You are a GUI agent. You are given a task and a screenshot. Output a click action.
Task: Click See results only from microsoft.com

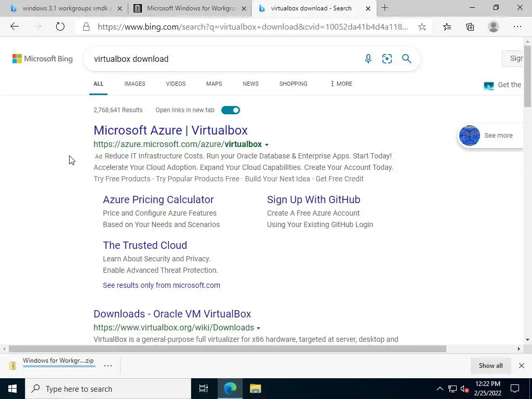tap(162, 285)
